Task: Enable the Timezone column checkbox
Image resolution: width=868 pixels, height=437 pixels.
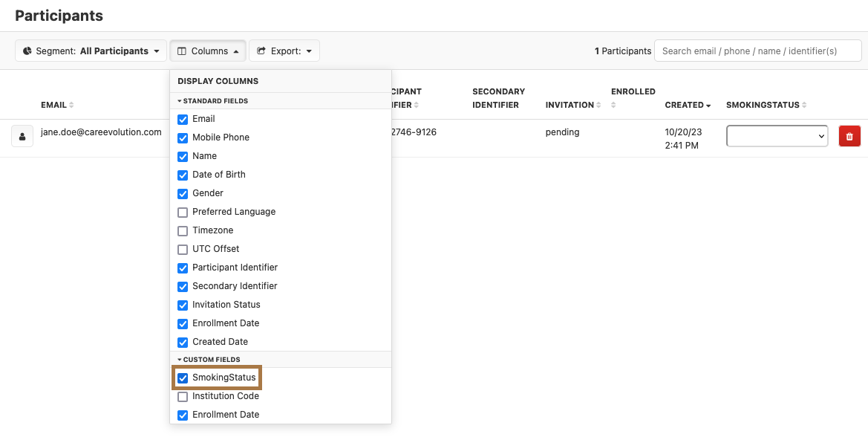Action: click(x=183, y=230)
